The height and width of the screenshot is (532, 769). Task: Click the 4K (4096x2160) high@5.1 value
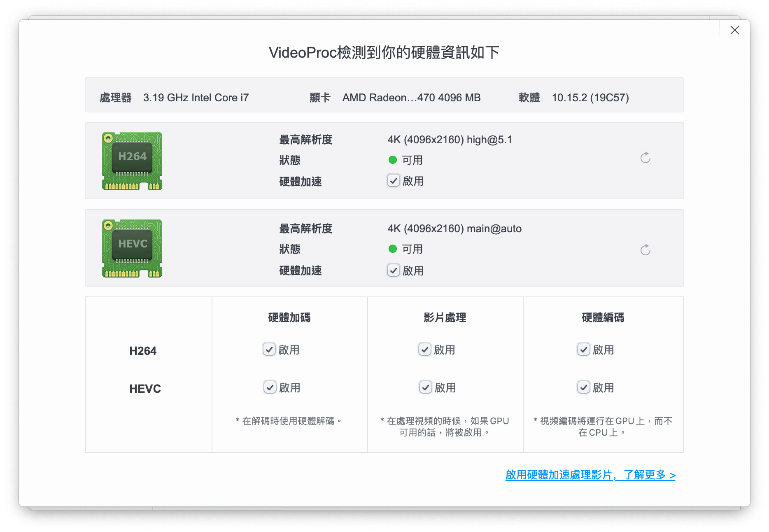point(450,140)
